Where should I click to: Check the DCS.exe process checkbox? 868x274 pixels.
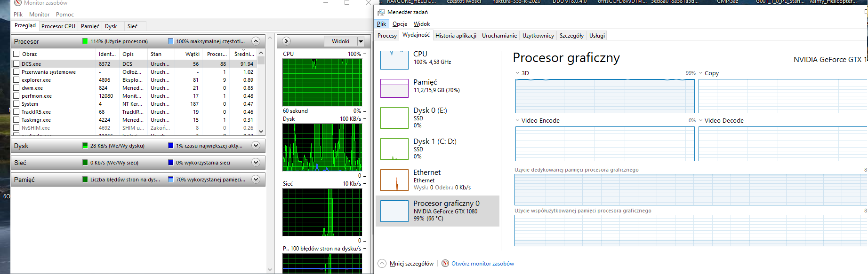click(16, 64)
